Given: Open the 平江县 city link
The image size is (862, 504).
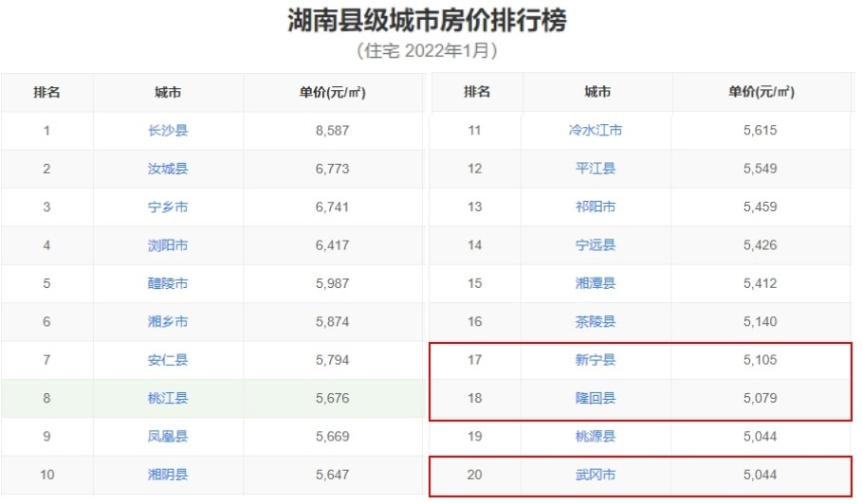Looking at the screenshot, I should pos(596,169).
